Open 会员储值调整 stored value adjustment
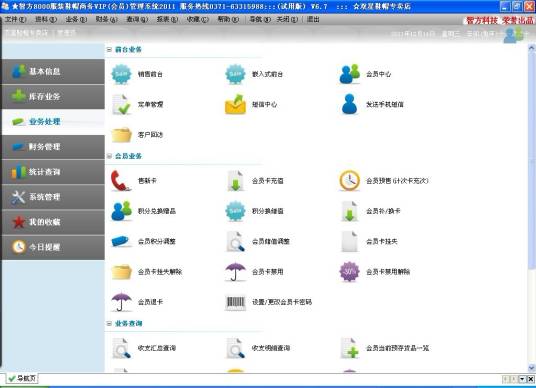Image resolution: width=536 pixels, height=388 pixels. pyautogui.click(x=258, y=241)
